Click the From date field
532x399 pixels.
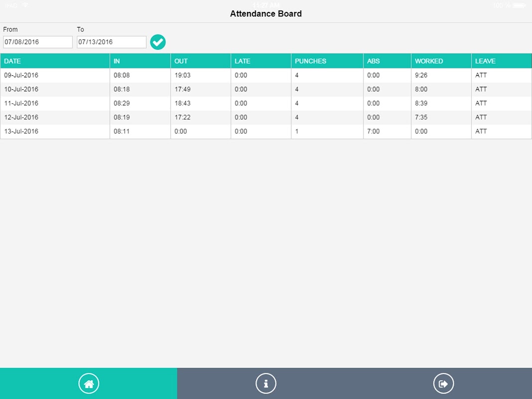click(x=38, y=42)
